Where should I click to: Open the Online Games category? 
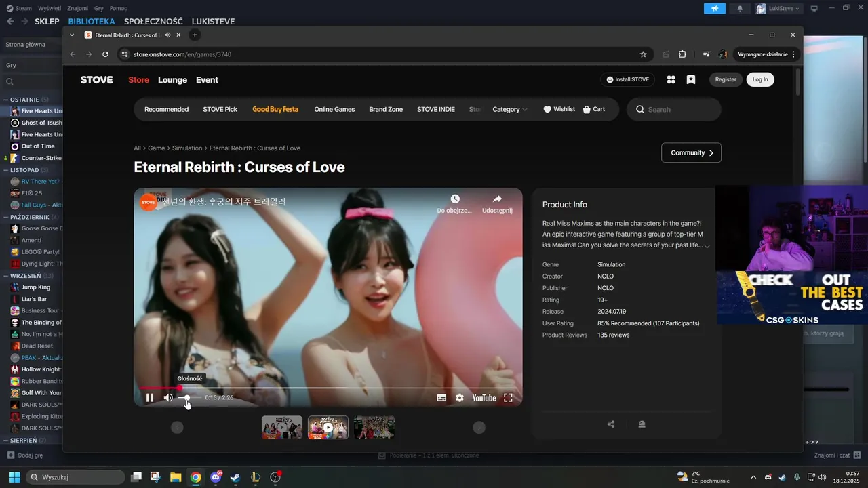click(x=334, y=109)
